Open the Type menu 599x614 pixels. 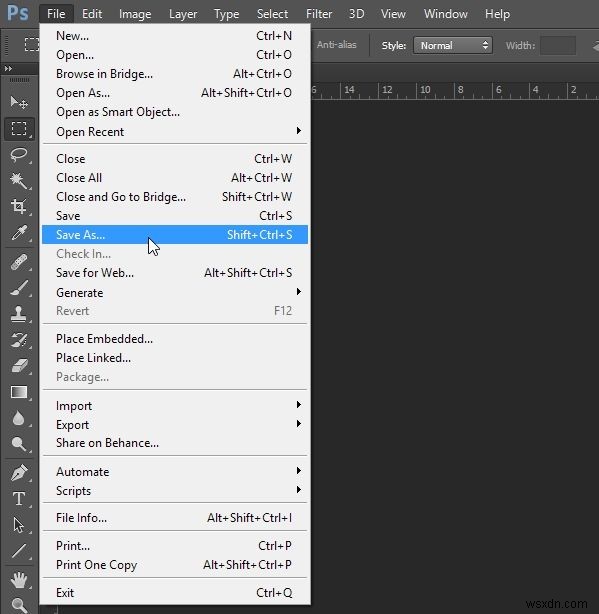pyautogui.click(x=226, y=14)
